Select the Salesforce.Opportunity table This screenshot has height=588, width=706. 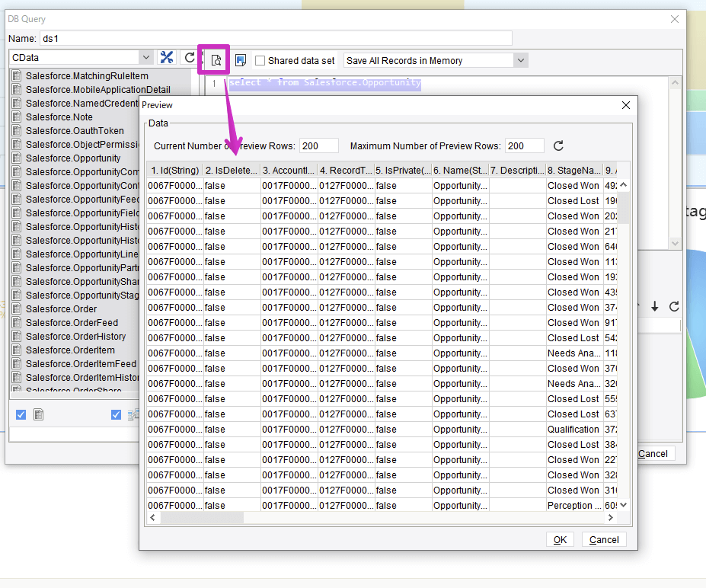tap(73, 158)
